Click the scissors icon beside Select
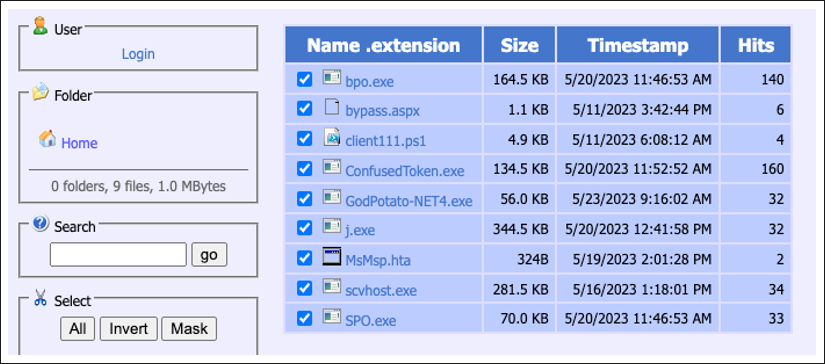The image size is (825, 364). [40, 298]
